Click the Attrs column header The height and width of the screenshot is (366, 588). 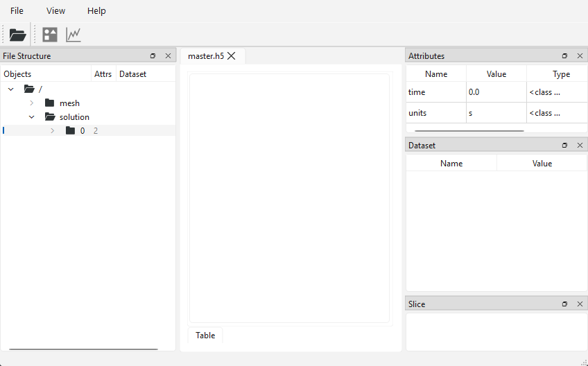pyautogui.click(x=103, y=74)
